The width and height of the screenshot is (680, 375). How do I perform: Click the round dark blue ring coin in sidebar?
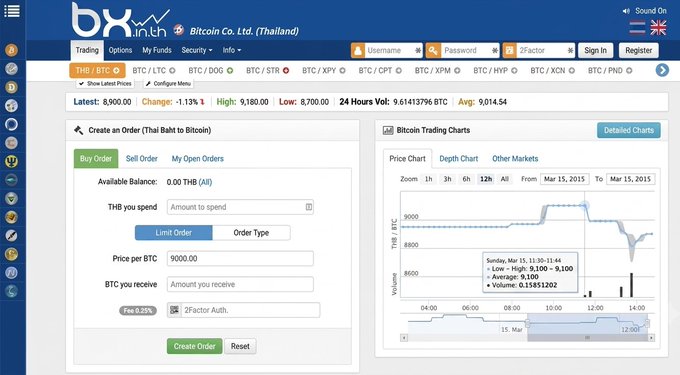[x=11, y=124]
